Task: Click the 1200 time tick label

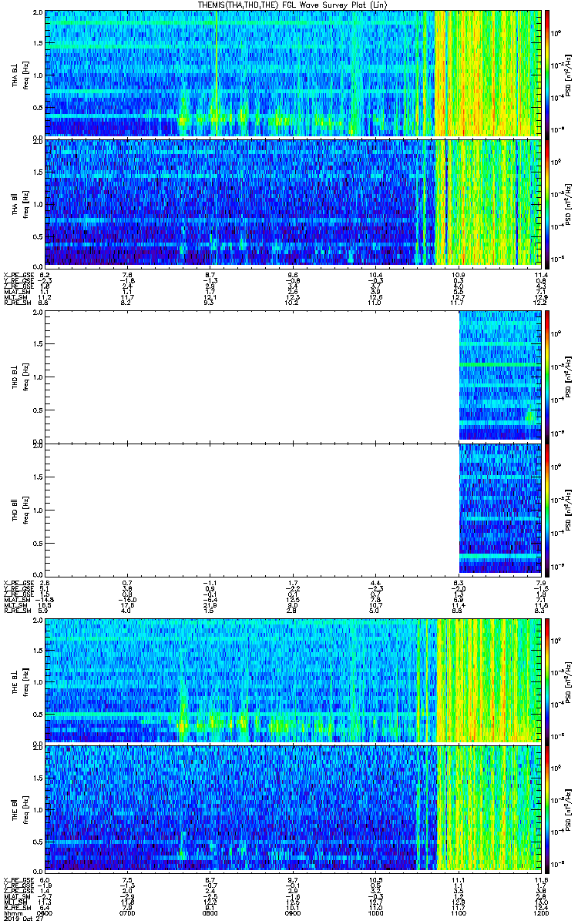Action: (x=539, y=914)
